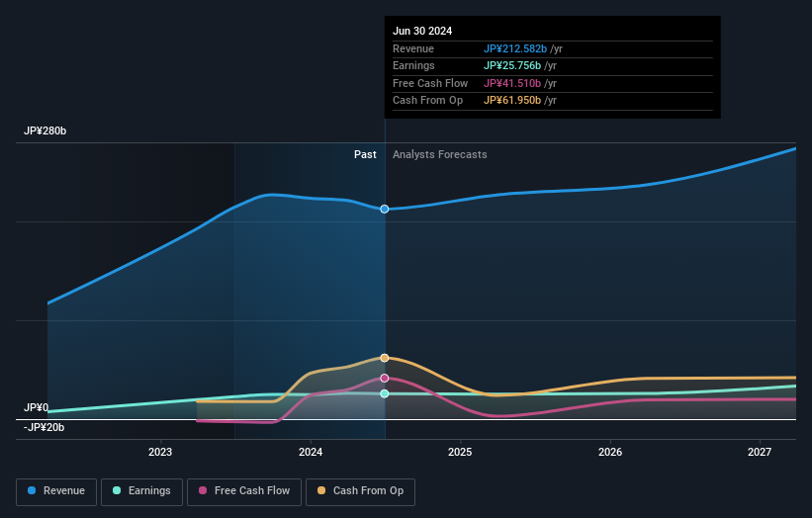Screen dimensions: 812x518
Task: Toggle the Cash From Op legend button
Action: tap(360, 491)
